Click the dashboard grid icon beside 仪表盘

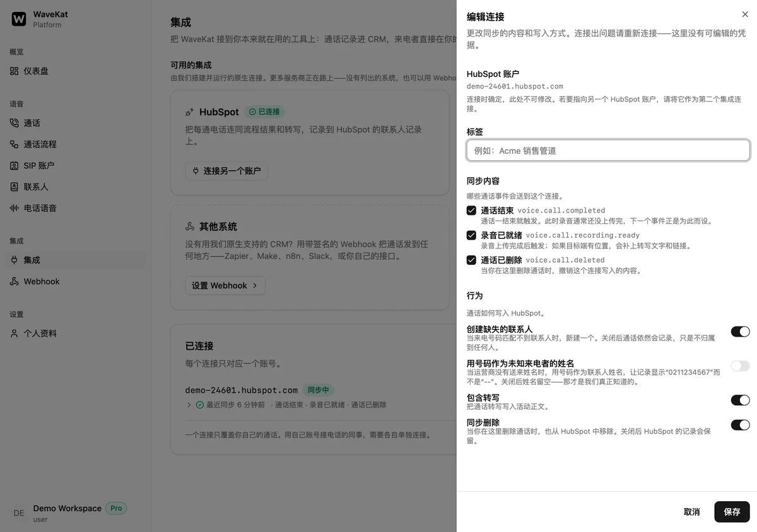click(x=15, y=71)
